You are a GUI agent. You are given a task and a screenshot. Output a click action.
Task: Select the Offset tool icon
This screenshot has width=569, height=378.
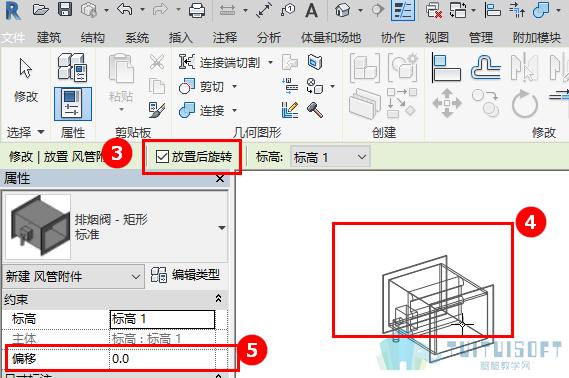click(486, 67)
